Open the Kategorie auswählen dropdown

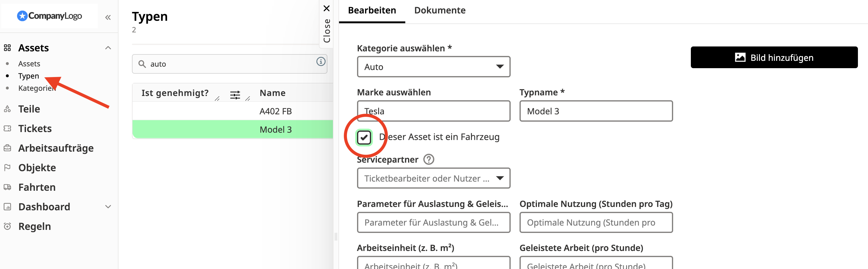[x=433, y=67]
